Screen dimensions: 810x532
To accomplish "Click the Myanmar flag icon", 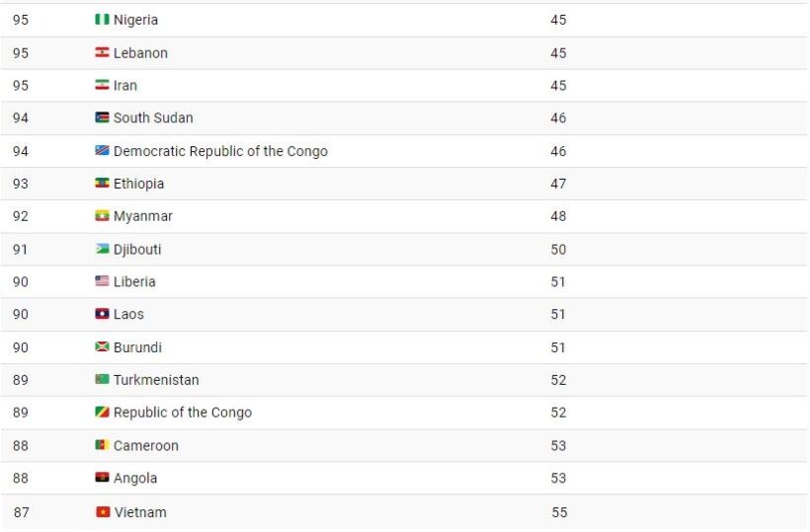I will (102, 216).
